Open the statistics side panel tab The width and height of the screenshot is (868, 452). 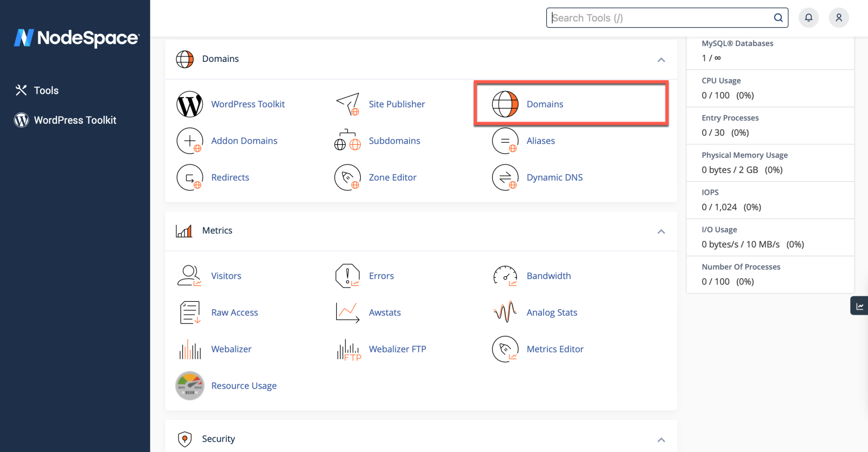[859, 306]
